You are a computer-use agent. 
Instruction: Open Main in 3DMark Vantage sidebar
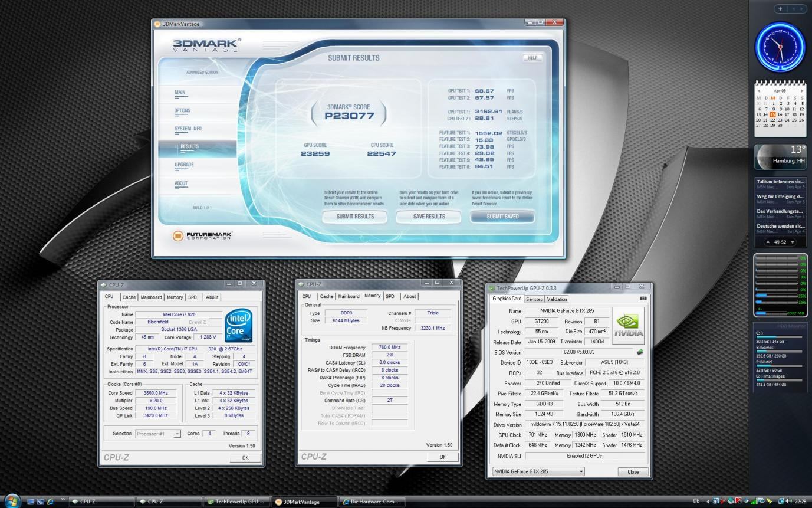tap(180, 93)
